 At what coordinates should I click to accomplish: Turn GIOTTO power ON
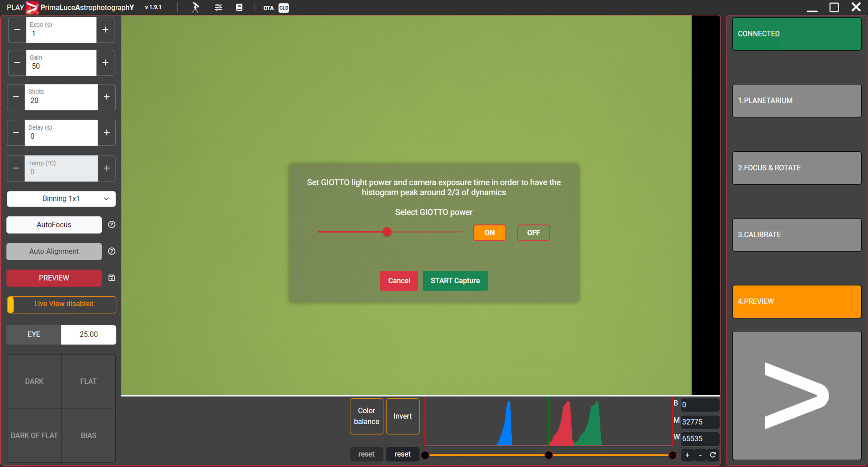point(489,233)
